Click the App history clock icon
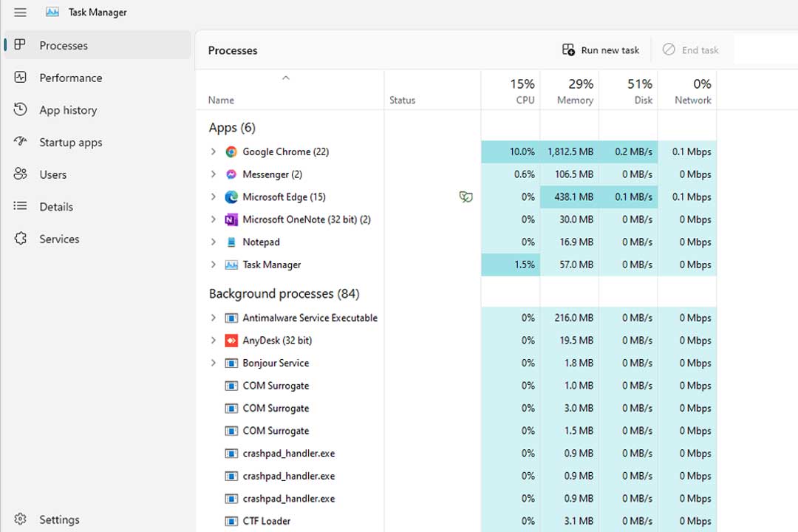This screenshot has width=798, height=532. (20, 109)
